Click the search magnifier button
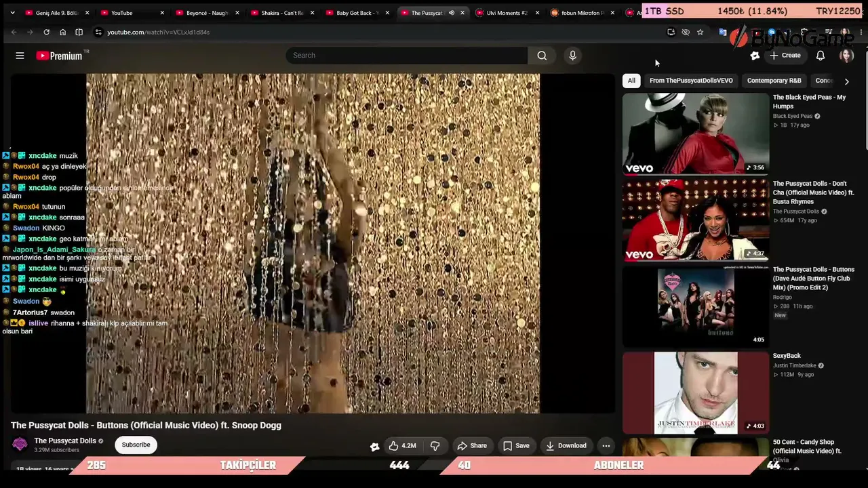Image resolution: width=868 pixels, height=488 pixels. click(542, 56)
